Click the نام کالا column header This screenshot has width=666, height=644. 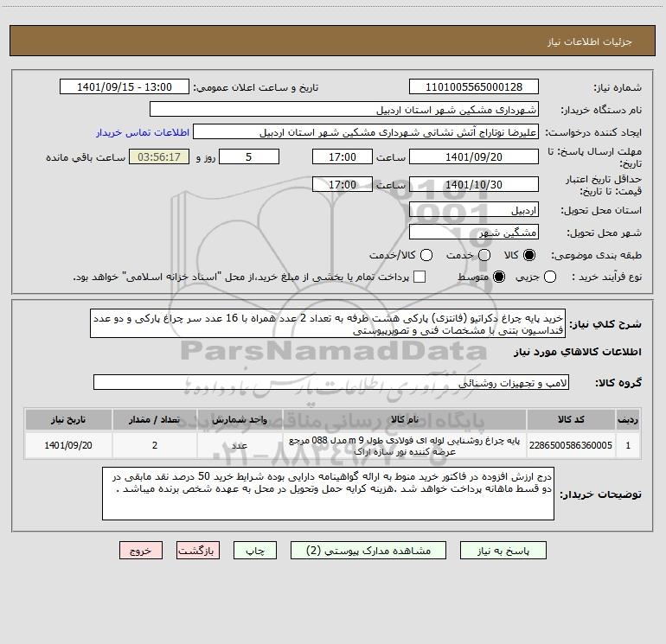405,420
